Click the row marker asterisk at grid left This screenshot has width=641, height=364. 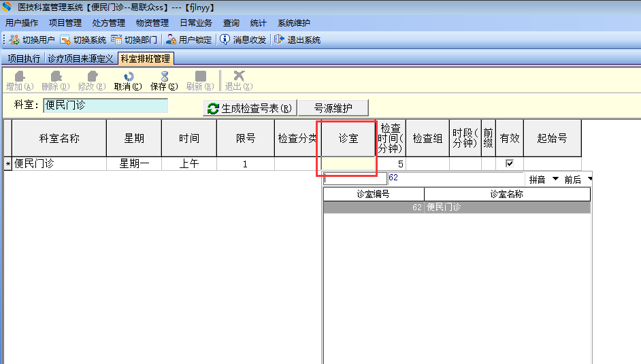point(7,164)
